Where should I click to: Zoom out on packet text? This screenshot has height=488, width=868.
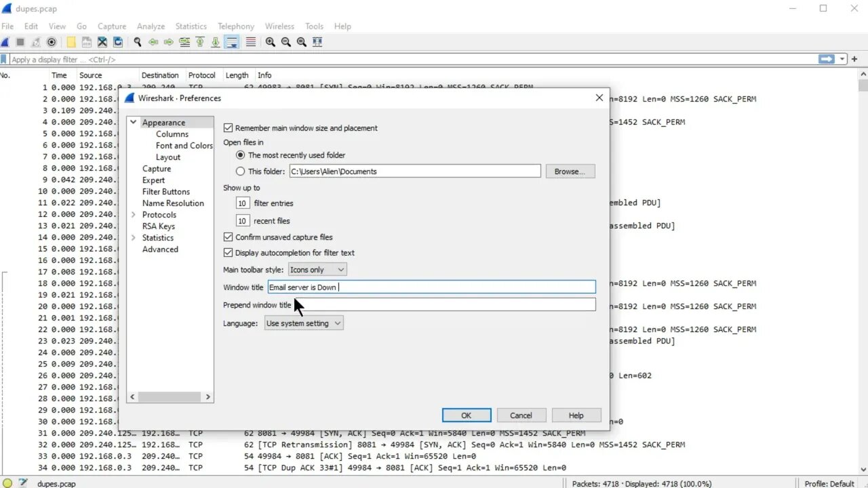pos(286,42)
